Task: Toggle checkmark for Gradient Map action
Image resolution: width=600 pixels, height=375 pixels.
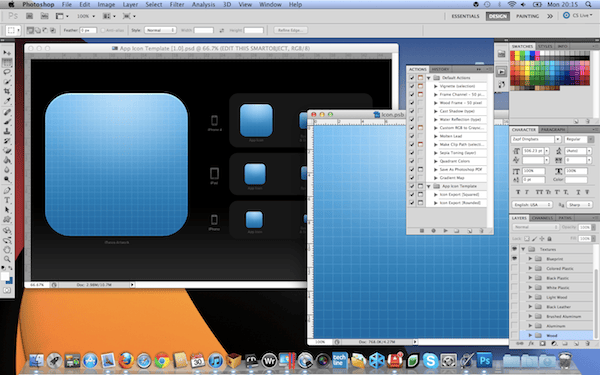Action: click(412, 178)
